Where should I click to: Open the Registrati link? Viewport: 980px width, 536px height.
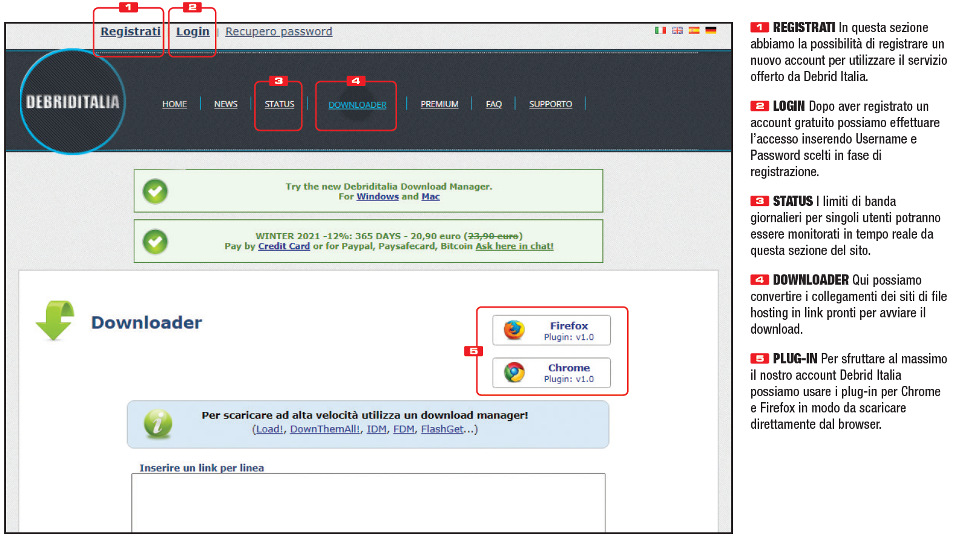click(131, 31)
